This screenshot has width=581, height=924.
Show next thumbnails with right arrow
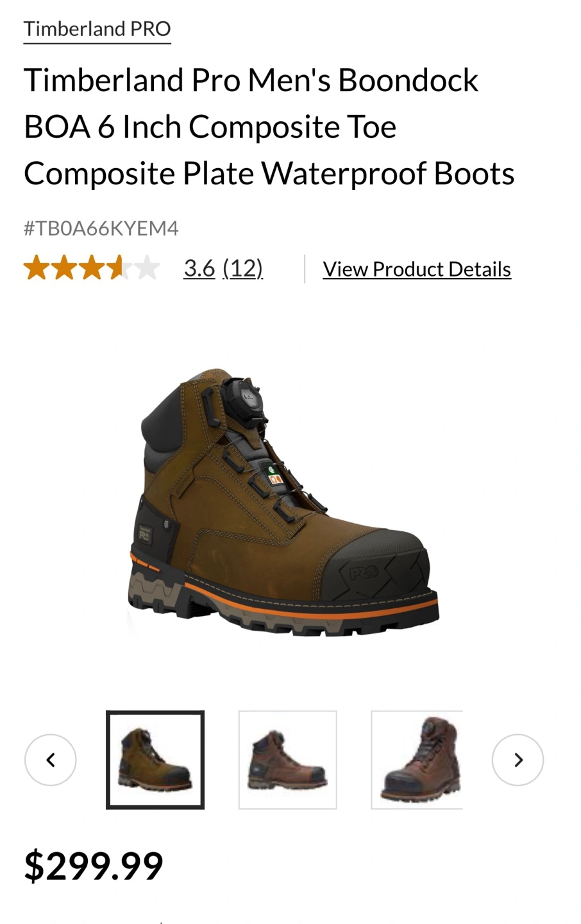click(x=518, y=760)
